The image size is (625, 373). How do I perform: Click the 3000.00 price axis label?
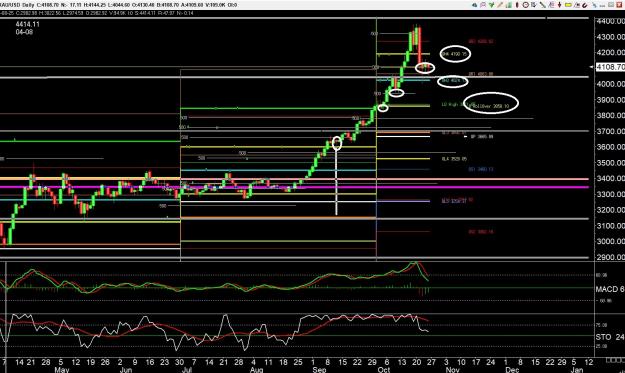tap(611, 241)
